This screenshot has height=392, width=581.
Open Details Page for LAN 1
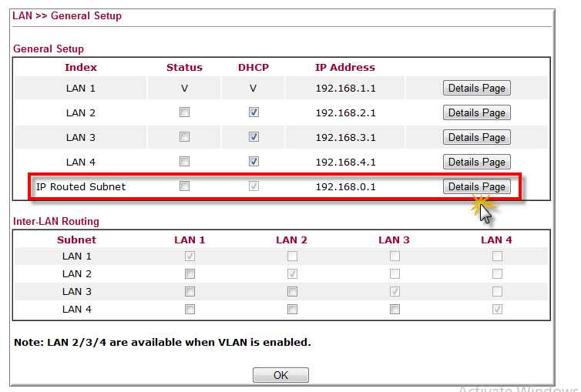tap(476, 88)
